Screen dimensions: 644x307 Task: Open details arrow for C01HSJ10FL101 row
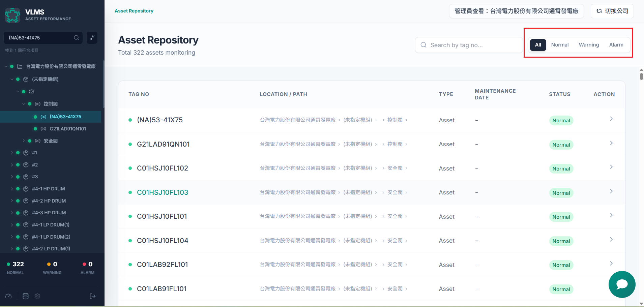611,215
